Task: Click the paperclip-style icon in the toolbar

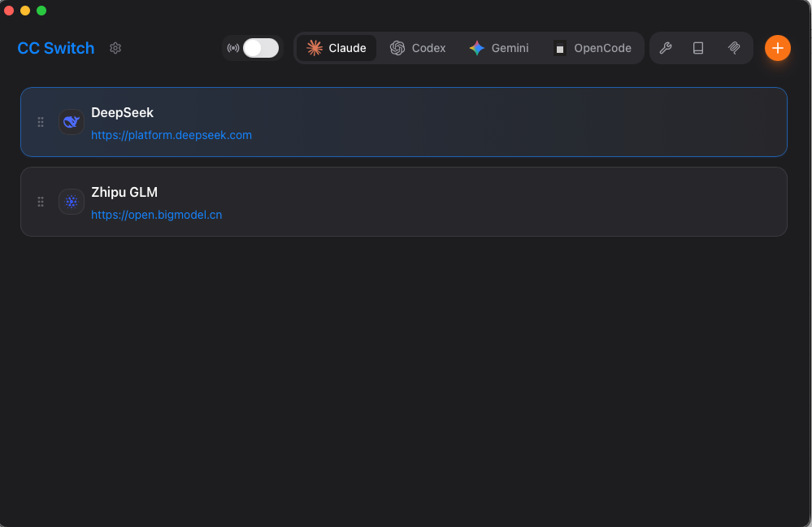Action: [734, 48]
